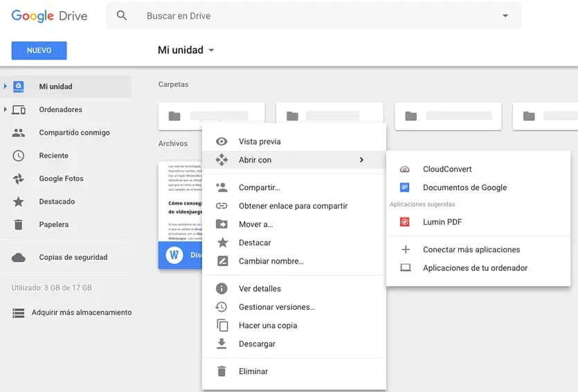This screenshot has width=578, height=392.
Task: Click the Descargar download arrow icon
Action: [222, 344]
